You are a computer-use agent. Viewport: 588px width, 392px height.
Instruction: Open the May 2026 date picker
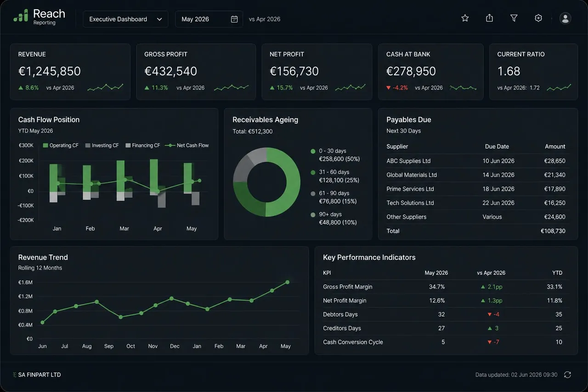(210, 19)
